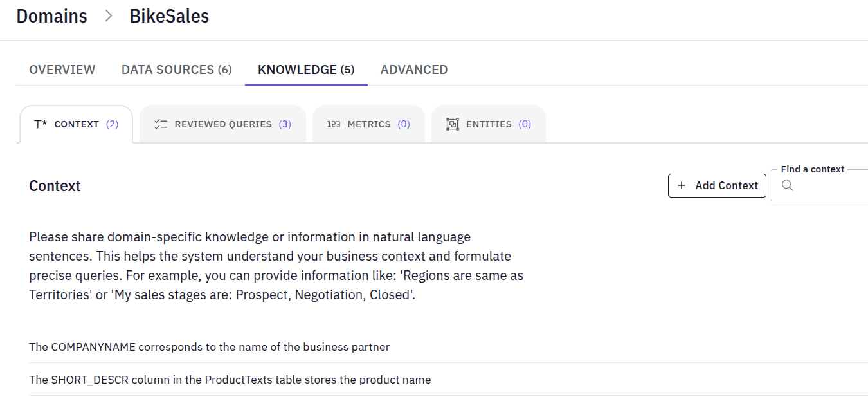
Task: Click the Add Context button
Action: [x=716, y=185]
